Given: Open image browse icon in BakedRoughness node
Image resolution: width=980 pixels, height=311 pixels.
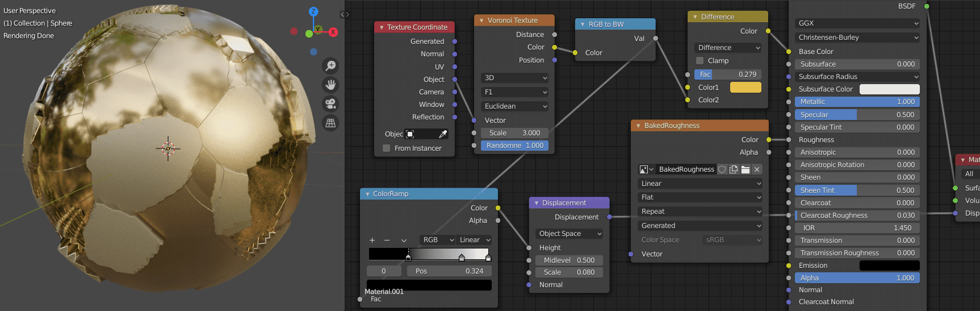Looking at the screenshot, I should [x=646, y=169].
